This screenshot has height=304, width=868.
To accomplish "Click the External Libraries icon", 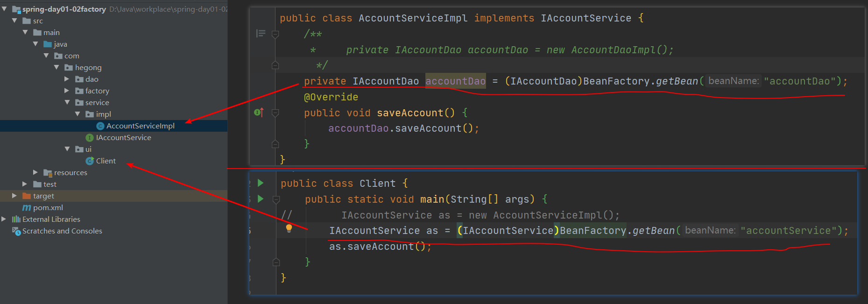I will [x=16, y=219].
